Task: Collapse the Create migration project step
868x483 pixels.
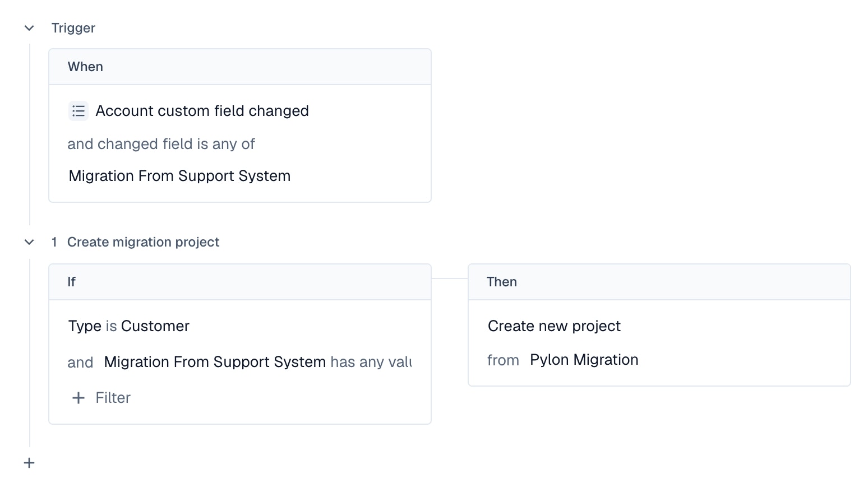Action: click(x=29, y=242)
